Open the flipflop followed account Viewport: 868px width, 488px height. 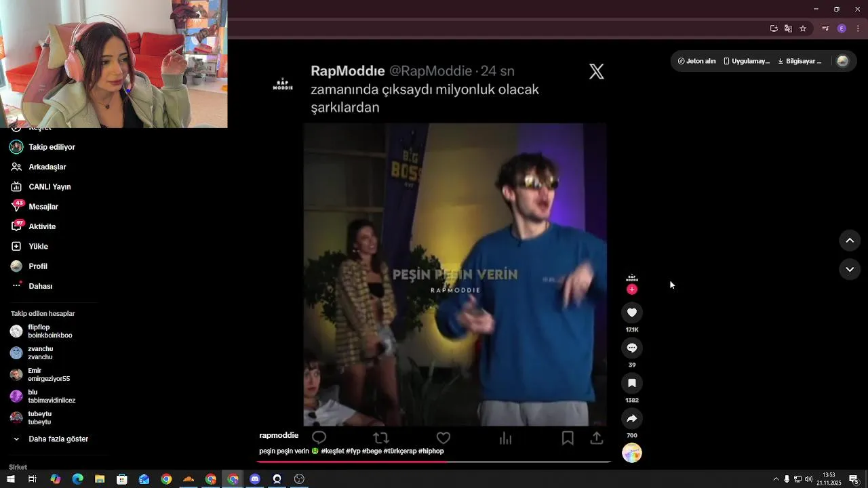point(41,331)
